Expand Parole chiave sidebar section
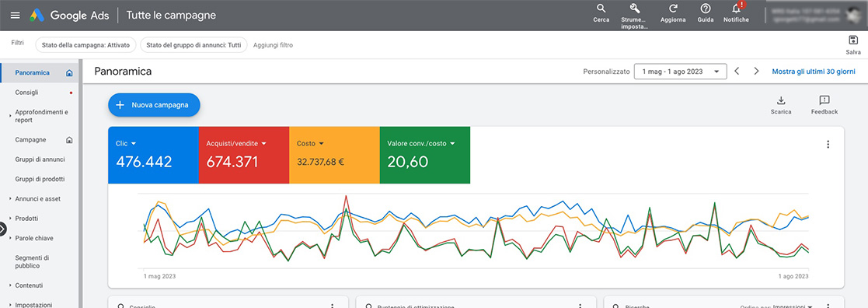The image size is (868, 308). point(11,238)
